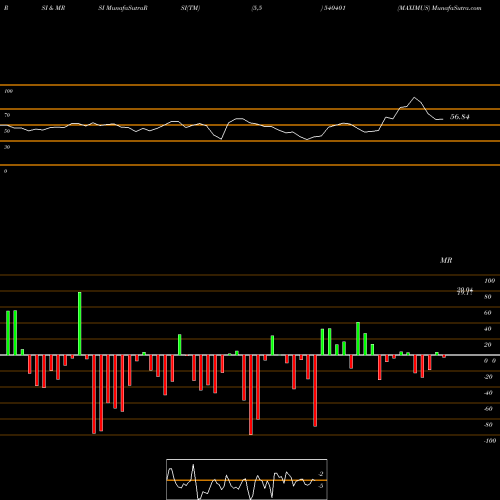Click the SI(TM) header text
Image resolution: width=500 pixels, height=500 pixels.
pos(190,8)
